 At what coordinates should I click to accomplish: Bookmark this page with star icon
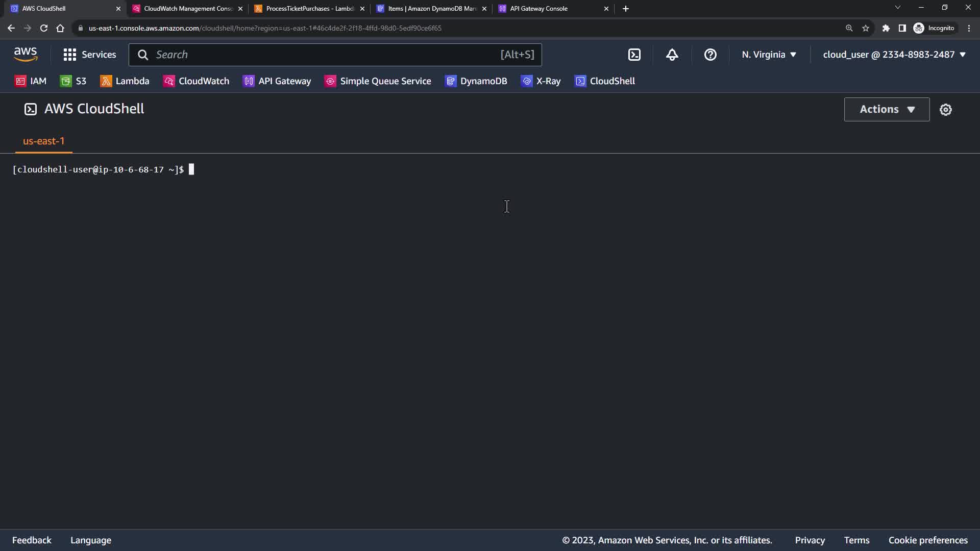coord(865,28)
